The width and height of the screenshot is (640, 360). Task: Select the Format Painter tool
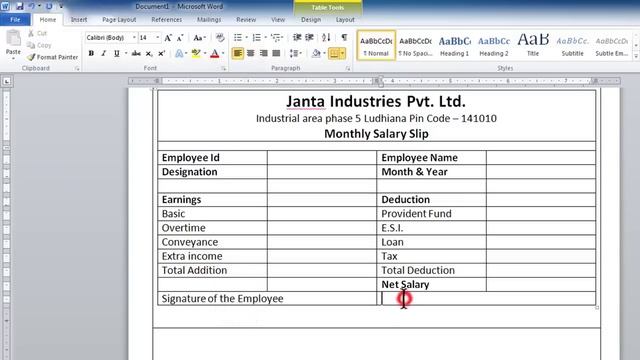point(53,57)
